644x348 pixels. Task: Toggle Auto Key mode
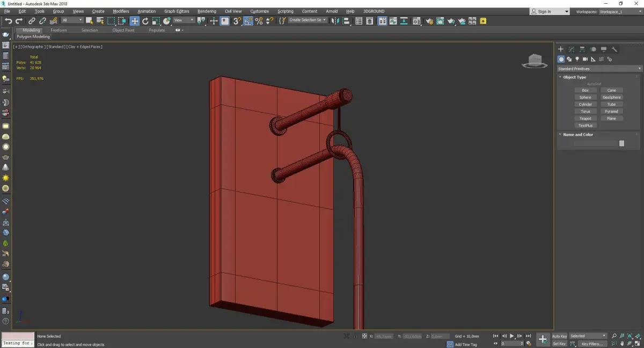point(559,336)
